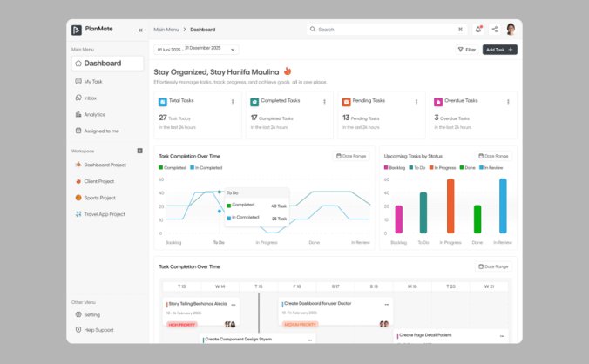Open the Inbox from the sidebar
This screenshot has height=364, width=589.
[x=90, y=98]
